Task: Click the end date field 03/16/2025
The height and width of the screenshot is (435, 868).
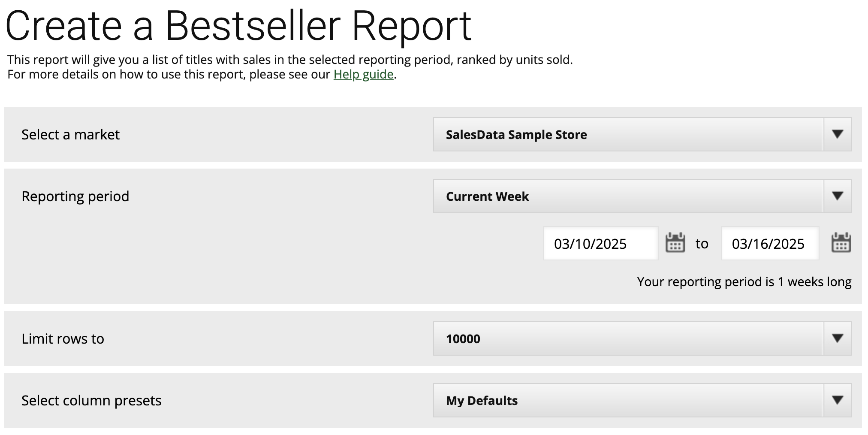Action: [x=770, y=243]
